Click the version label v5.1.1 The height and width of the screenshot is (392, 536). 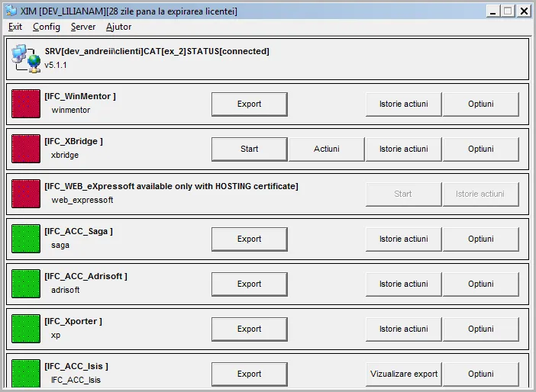(56, 66)
